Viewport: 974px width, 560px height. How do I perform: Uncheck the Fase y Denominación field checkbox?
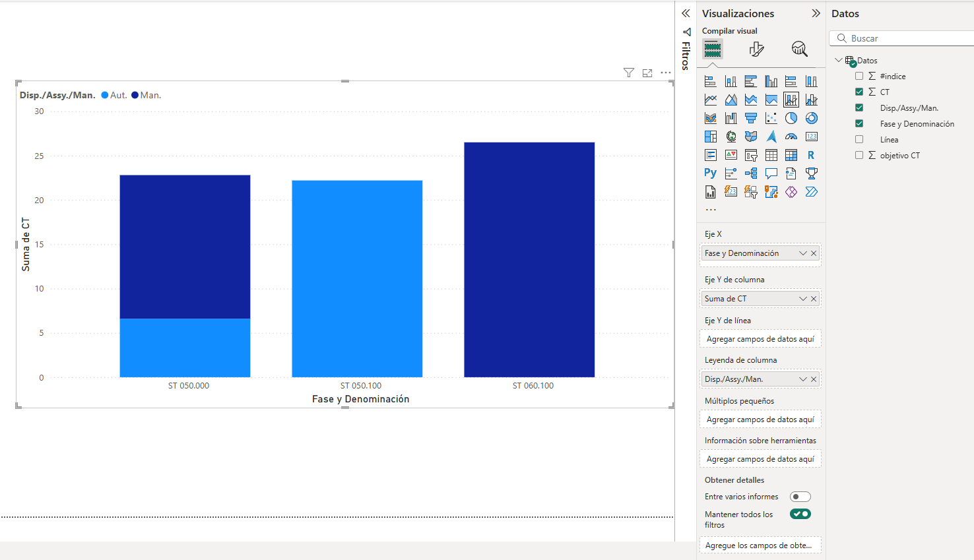point(859,123)
